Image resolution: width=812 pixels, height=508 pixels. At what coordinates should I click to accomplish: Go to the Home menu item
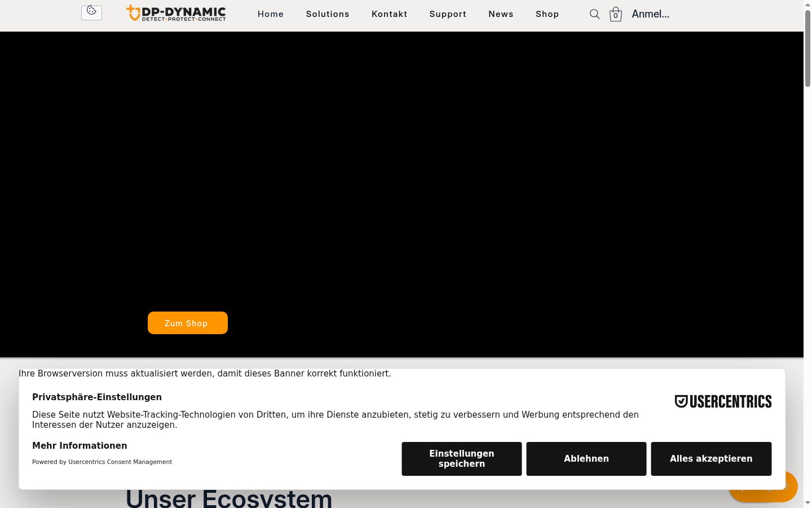271,14
